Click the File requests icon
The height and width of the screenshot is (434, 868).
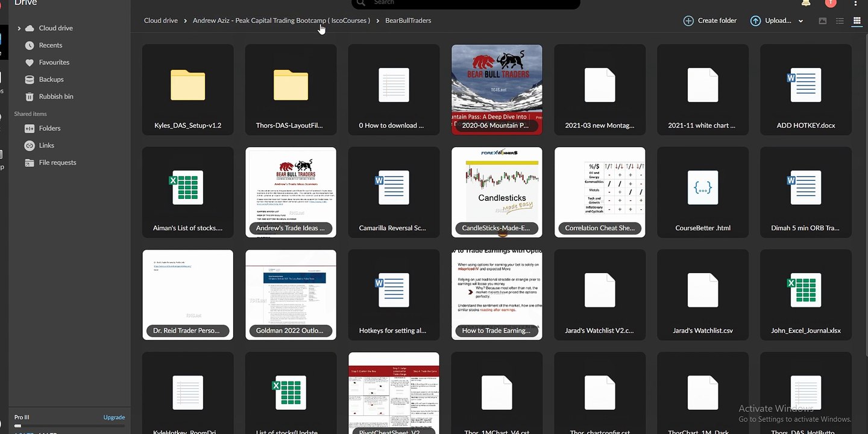point(29,163)
